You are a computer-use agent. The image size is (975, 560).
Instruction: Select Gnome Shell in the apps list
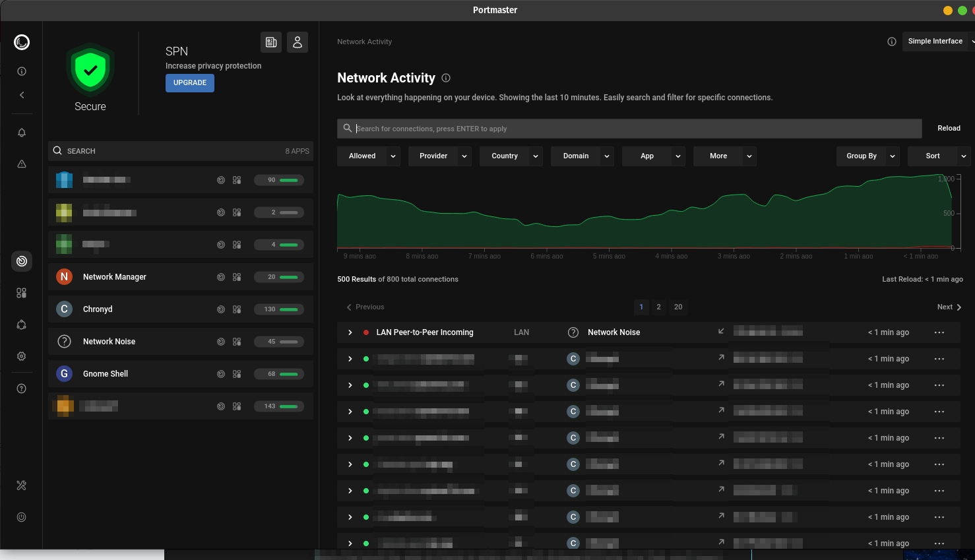[x=106, y=374]
